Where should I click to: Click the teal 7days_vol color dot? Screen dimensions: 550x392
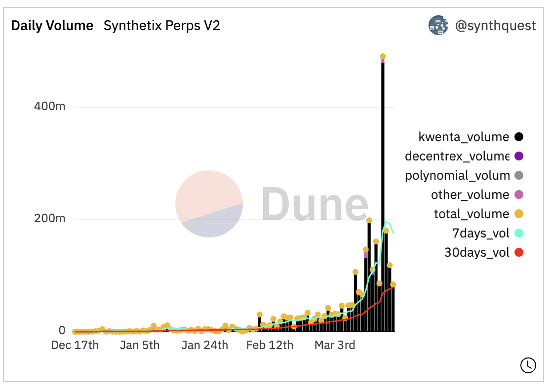pyautogui.click(x=518, y=234)
